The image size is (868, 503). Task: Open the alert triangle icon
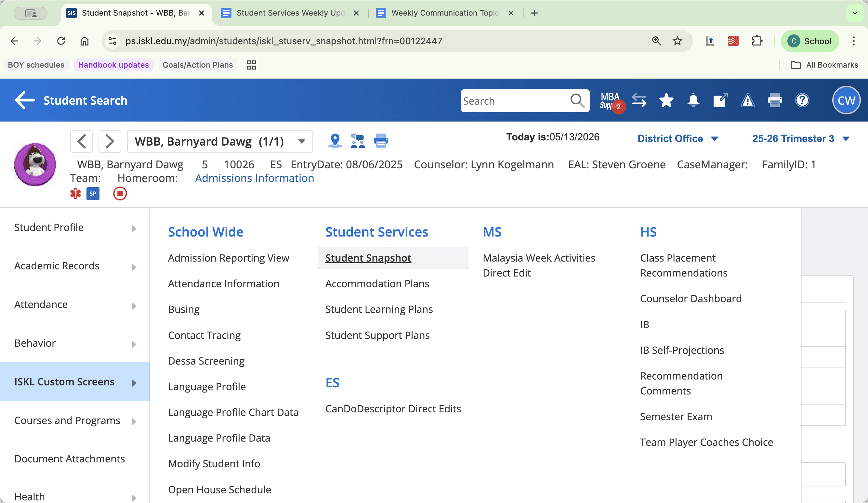click(747, 100)
